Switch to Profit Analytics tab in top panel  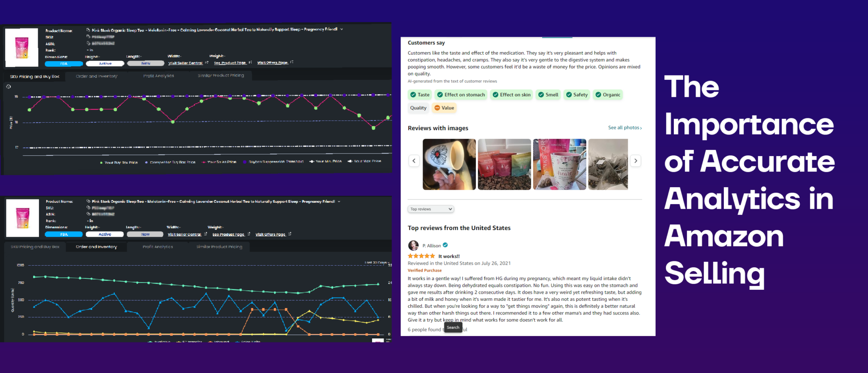click(x=159, y=76)
